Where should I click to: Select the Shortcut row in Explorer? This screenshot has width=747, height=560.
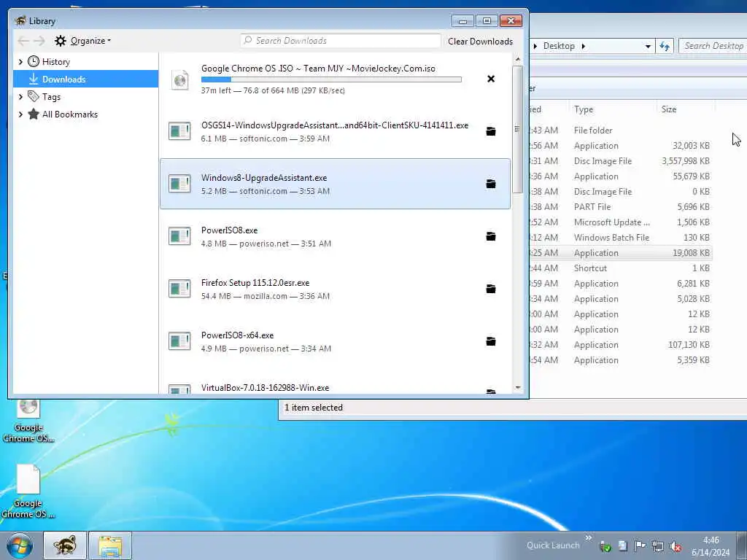621,268
